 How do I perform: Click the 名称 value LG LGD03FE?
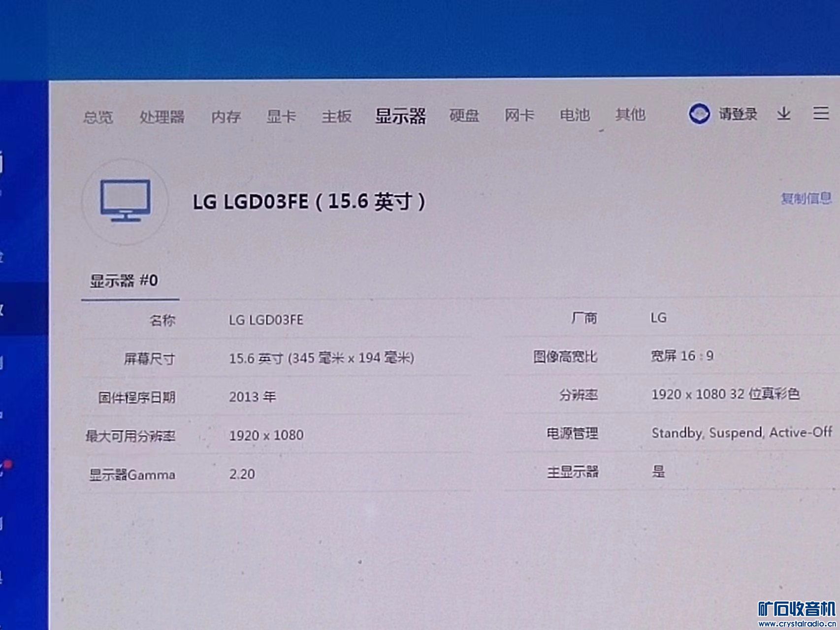point(266,320)
